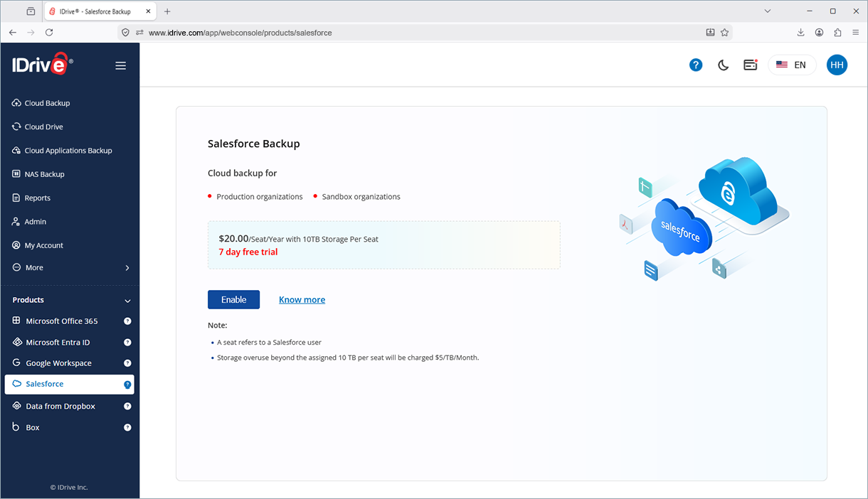This screenshot has height=499, width=868.
Task: Click the browser tab history icon
Action: (x=30, y=12)
